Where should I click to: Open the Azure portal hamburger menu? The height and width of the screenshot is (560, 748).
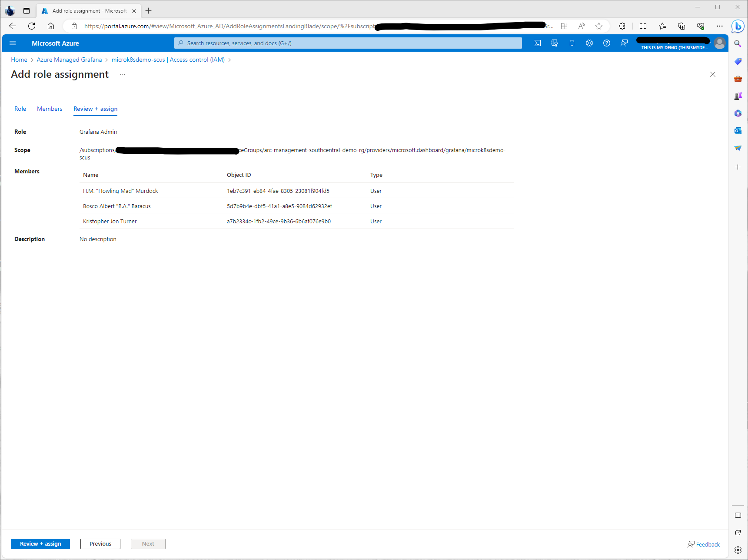coord(13,43)
